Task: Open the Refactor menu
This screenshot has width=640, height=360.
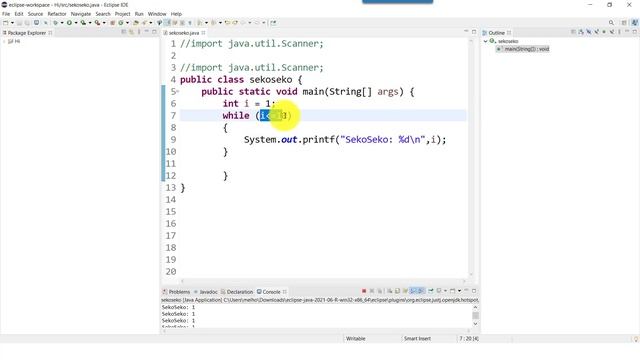Action: (57, 14)
